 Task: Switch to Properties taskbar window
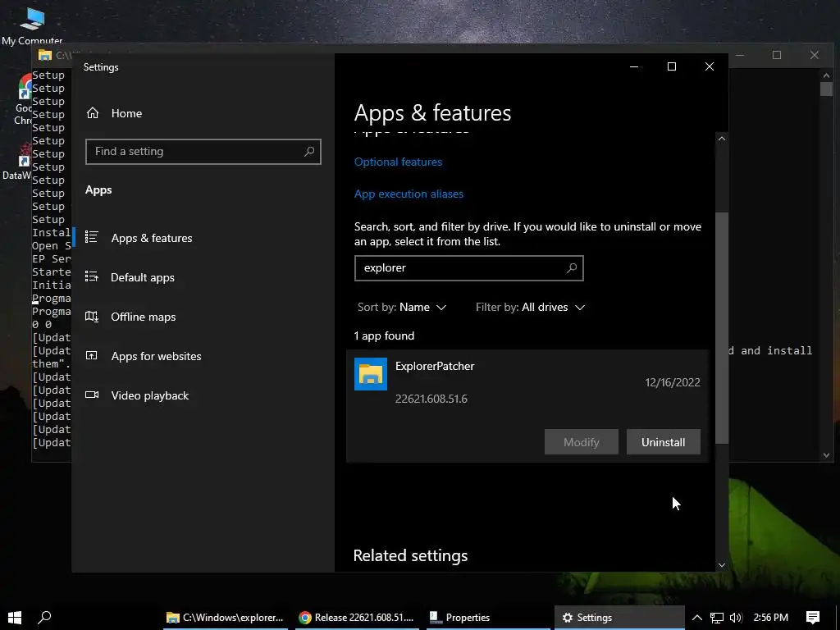pos(488,618)
